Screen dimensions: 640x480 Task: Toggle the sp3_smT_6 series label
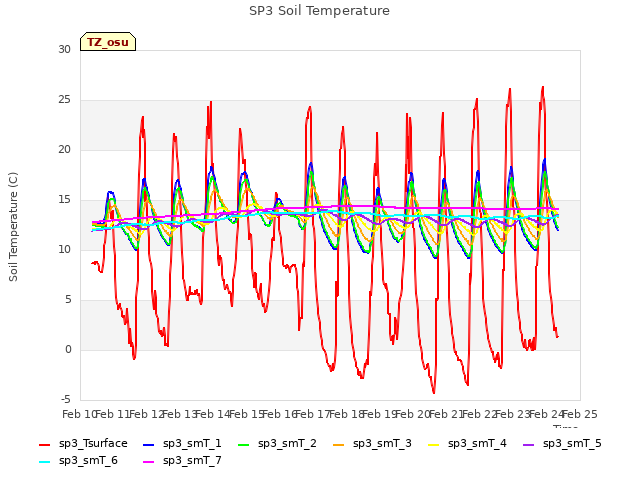coord(88,461)
